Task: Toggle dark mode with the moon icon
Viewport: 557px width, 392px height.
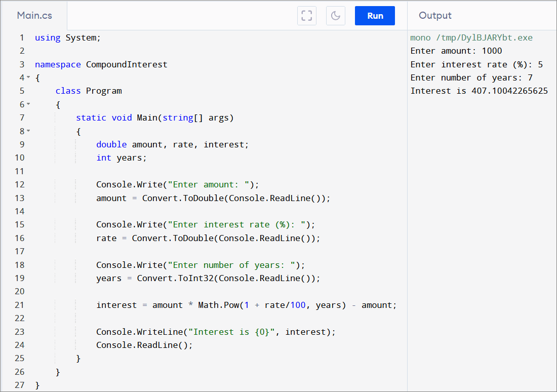Action: click(x=335, y=16)
